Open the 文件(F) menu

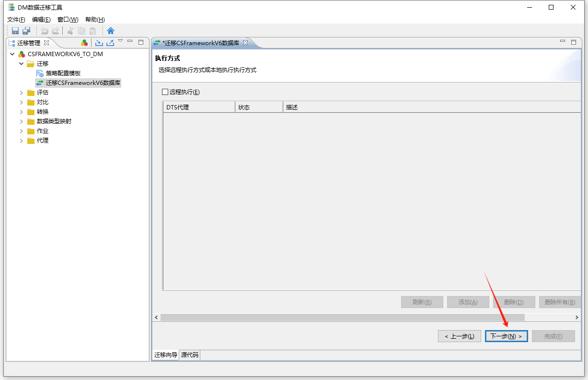[16, 20]
